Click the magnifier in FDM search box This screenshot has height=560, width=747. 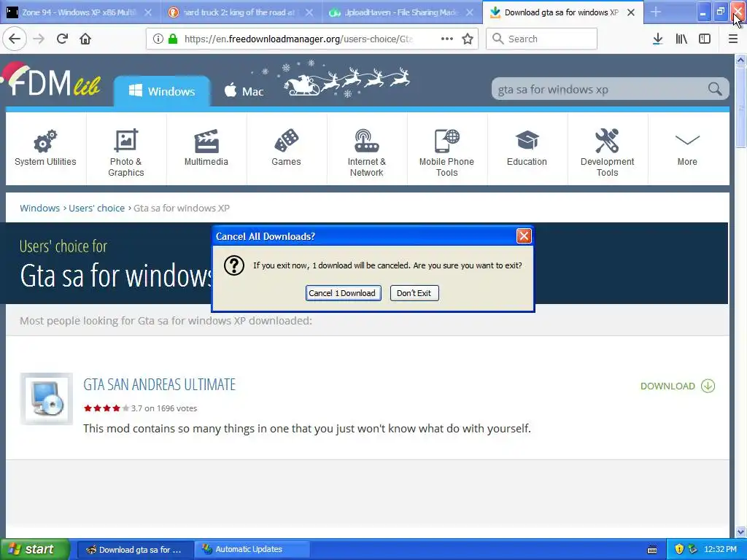tap(715, 89)
